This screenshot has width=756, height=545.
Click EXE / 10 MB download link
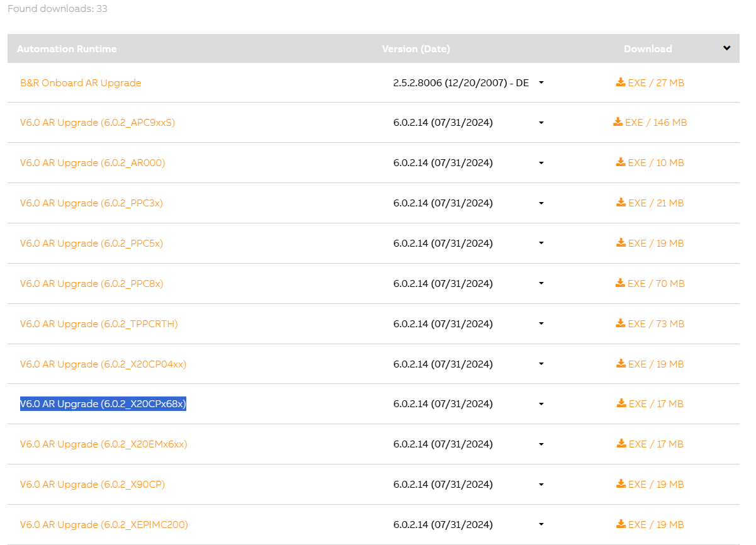click(x=650, y=162)
